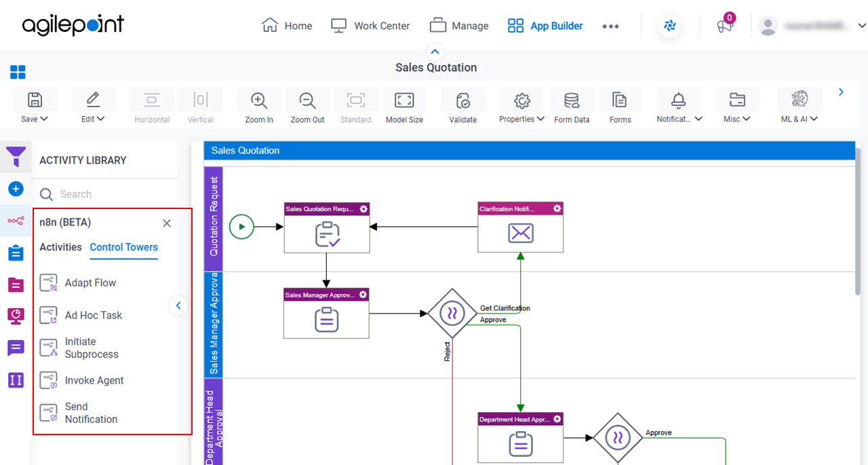
Task: Open the ML & AI tool
Action: click(x=800, y=100)
